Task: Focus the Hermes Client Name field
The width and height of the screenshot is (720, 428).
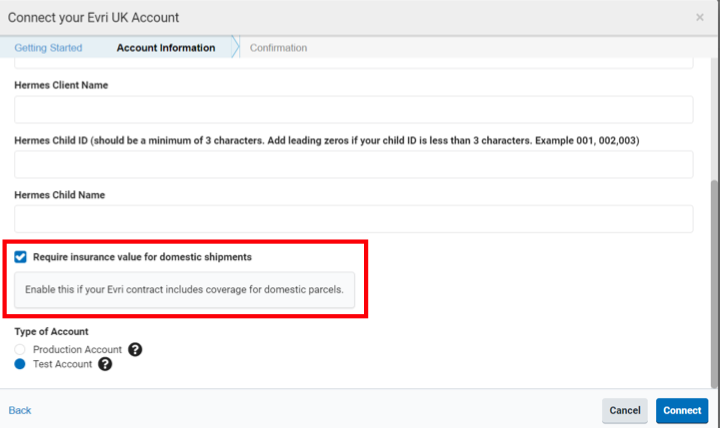Action: coord(353,110)
